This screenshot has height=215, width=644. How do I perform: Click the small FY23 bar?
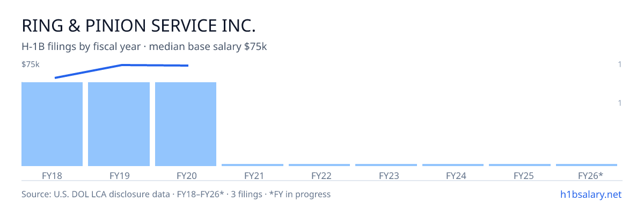tap(386, 165)
